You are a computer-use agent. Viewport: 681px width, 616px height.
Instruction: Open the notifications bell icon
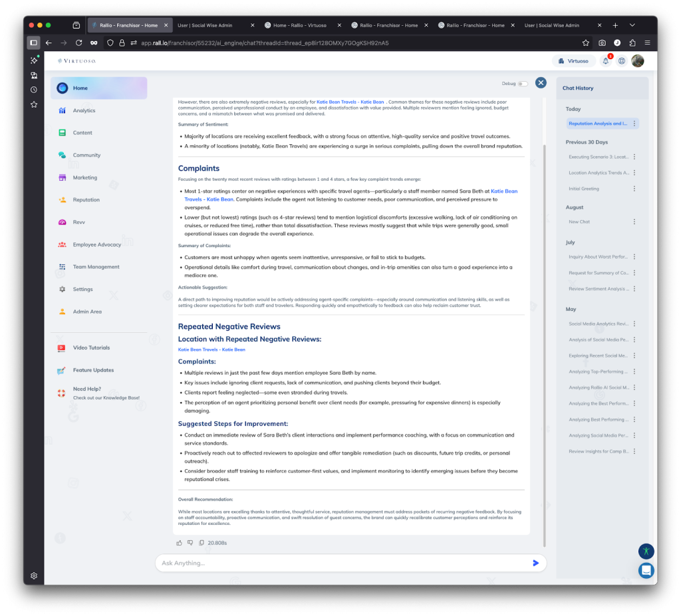pyautogui.click(x=605, y=61)
